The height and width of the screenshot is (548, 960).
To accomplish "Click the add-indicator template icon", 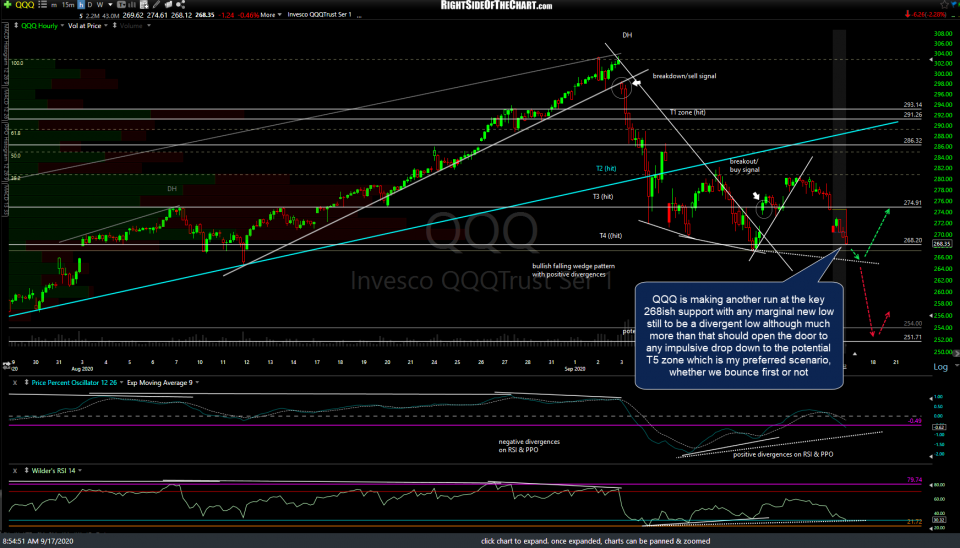I will click(x=144, y=5).
